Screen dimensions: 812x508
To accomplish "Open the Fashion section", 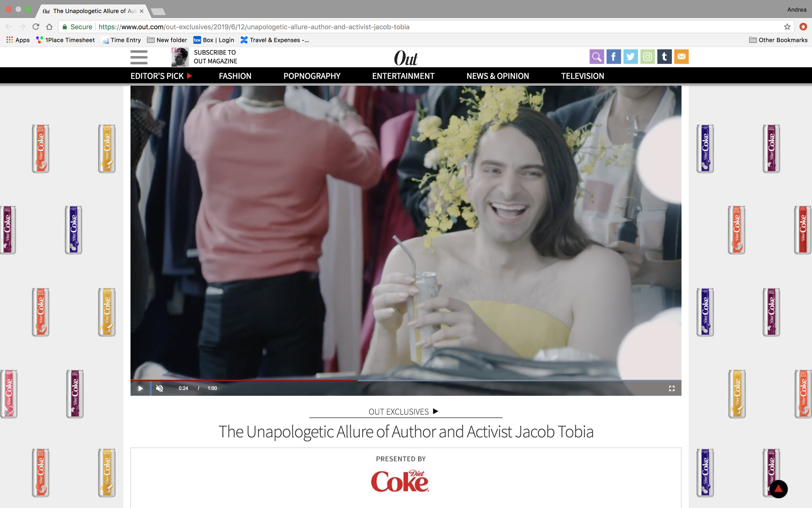I will coord(235,76).
